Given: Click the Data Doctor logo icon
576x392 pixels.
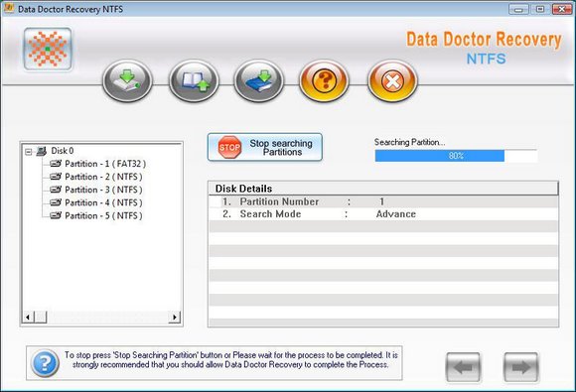Looking at the screenshot, I should coord(48,49).
